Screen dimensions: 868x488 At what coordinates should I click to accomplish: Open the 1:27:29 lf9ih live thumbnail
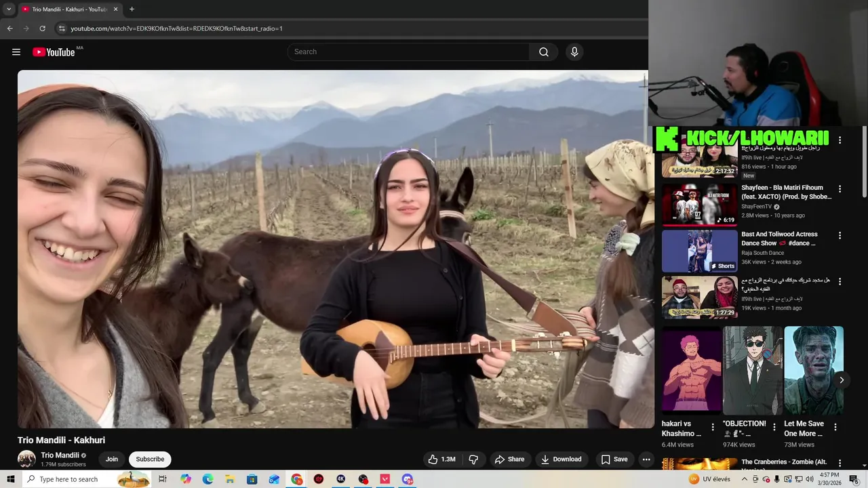(x=699, y=297)
